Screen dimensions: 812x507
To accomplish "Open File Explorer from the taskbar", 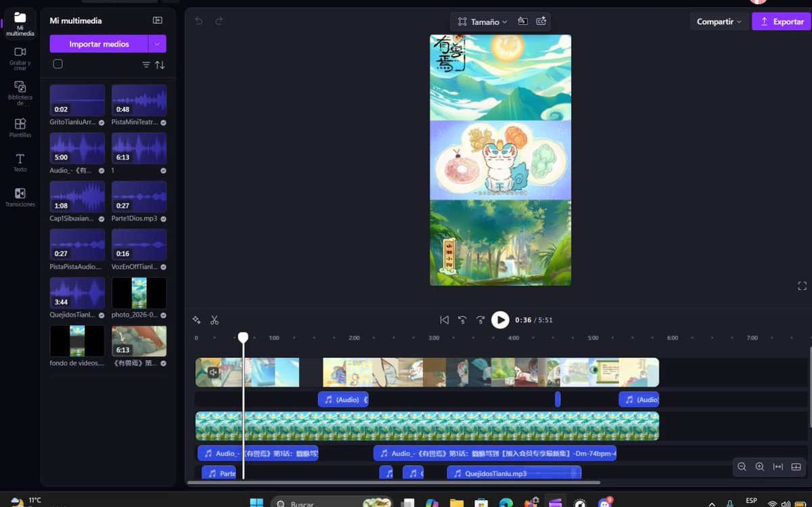I will pyautogui.click(x=457, y=503).
